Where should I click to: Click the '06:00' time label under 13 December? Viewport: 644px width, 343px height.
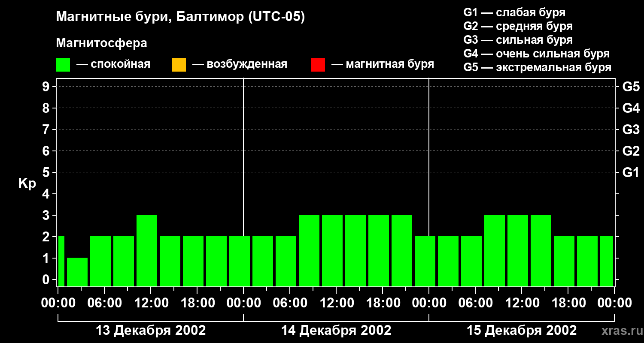(104, 303)
